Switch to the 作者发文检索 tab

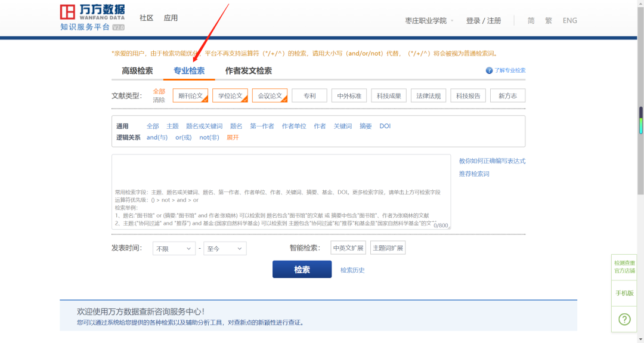click(249, 70)
